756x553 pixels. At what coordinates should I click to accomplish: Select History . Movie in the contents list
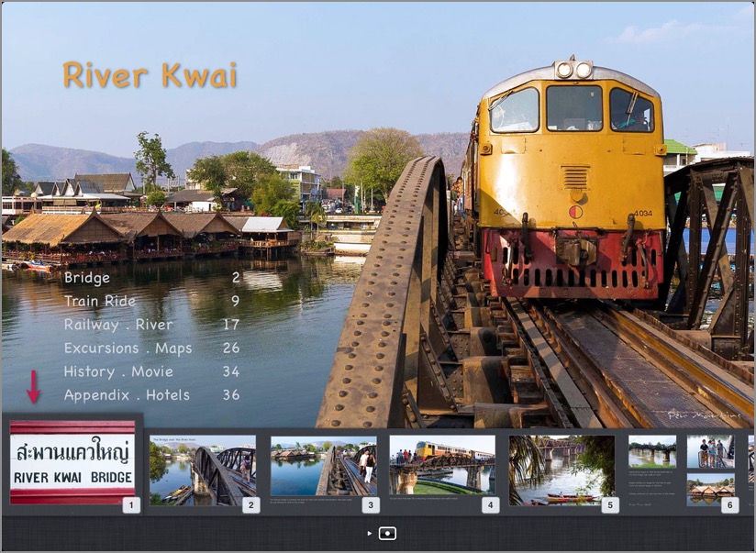point(117,371)
